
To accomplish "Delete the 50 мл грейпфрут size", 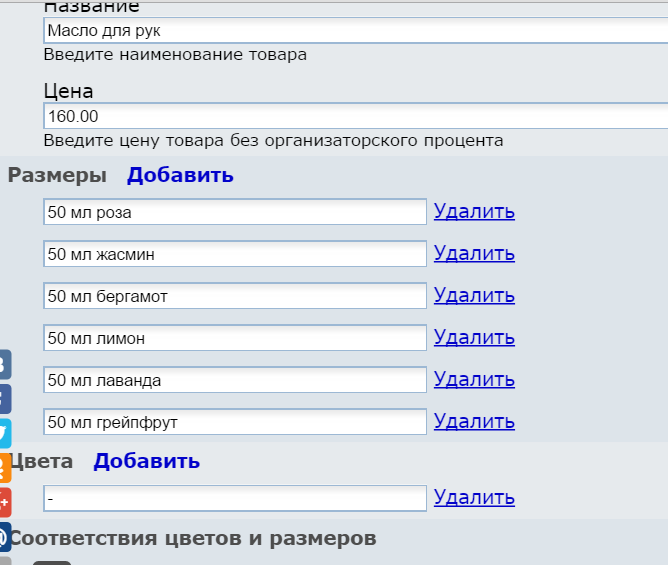I will 474,421.
